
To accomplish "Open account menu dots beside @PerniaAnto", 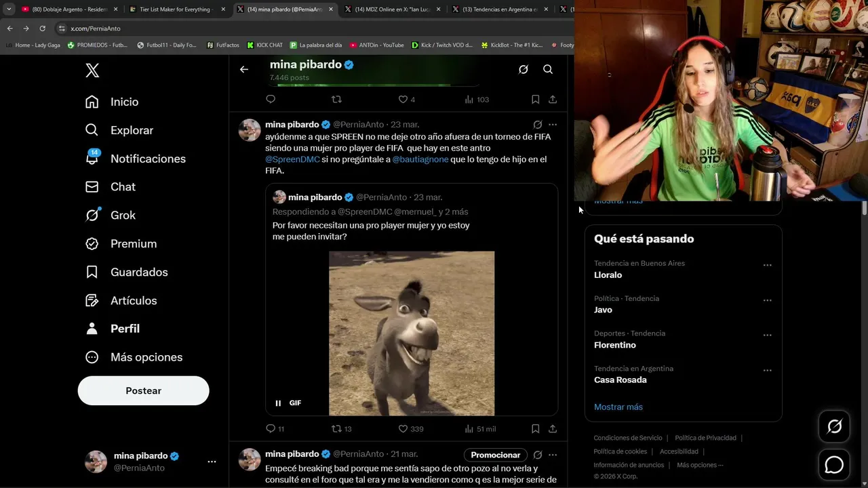I will [212, 462].
